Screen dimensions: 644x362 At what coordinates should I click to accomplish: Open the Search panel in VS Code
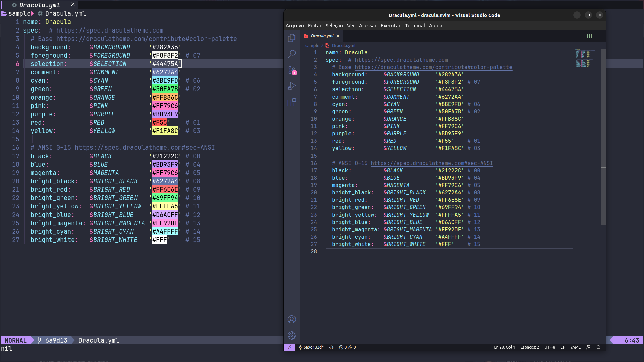(292, 54)
